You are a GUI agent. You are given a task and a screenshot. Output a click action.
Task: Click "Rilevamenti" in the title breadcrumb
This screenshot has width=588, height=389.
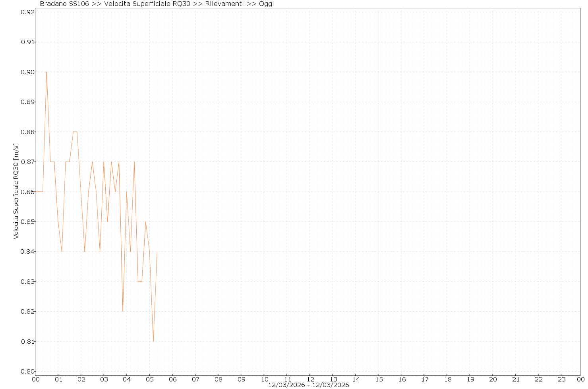pos(224,4)
